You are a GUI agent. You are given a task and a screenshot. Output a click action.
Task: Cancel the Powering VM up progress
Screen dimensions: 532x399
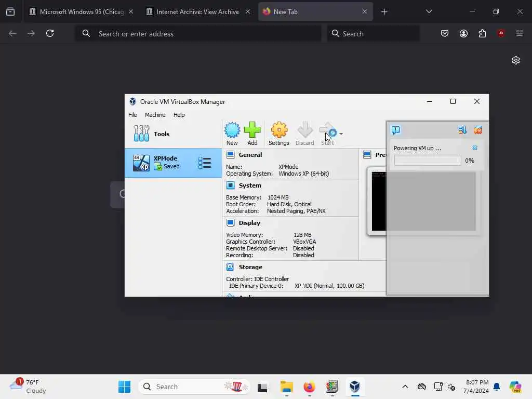coord(475,148)
